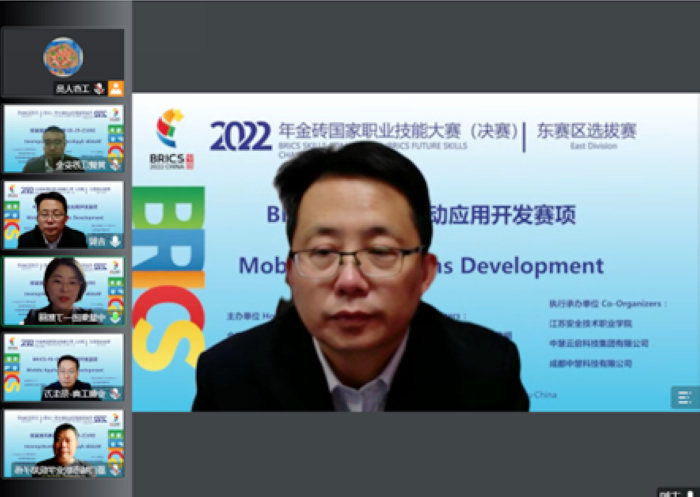This screenshot has width=700, height=497.
Task: Click the mic icon on the second-from-bottom participant tile
Action: (116, 394)
